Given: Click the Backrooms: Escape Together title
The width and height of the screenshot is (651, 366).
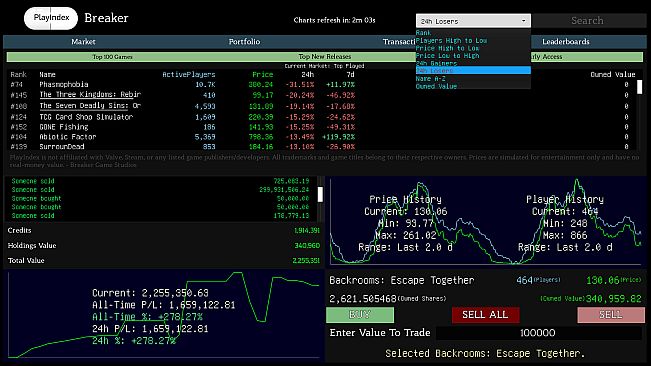Looking at the screenshot, I should pos(401,281).
